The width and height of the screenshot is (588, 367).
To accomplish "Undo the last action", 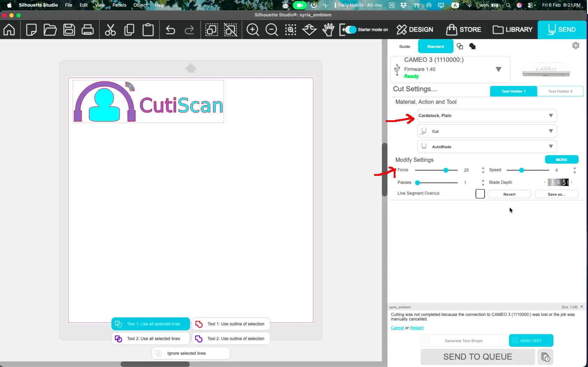I will pos(170,30).
